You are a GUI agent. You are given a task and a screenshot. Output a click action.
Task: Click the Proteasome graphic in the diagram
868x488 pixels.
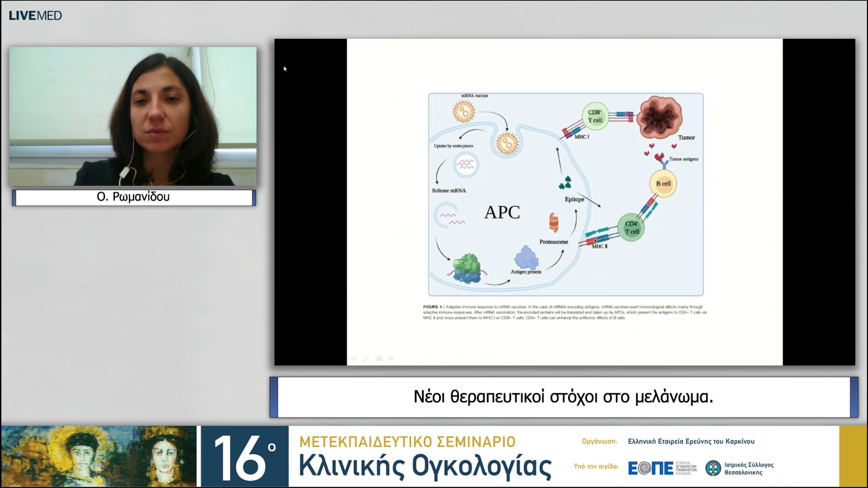click(554, 223)
